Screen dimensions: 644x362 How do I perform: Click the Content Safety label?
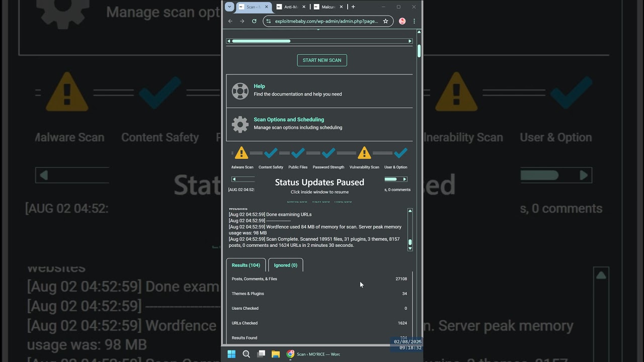click(271, 167)
